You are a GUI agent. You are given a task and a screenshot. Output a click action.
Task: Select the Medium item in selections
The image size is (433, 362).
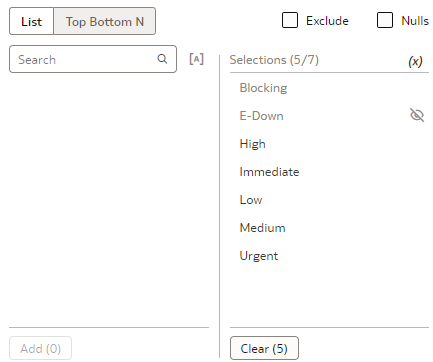pos(329,228)
